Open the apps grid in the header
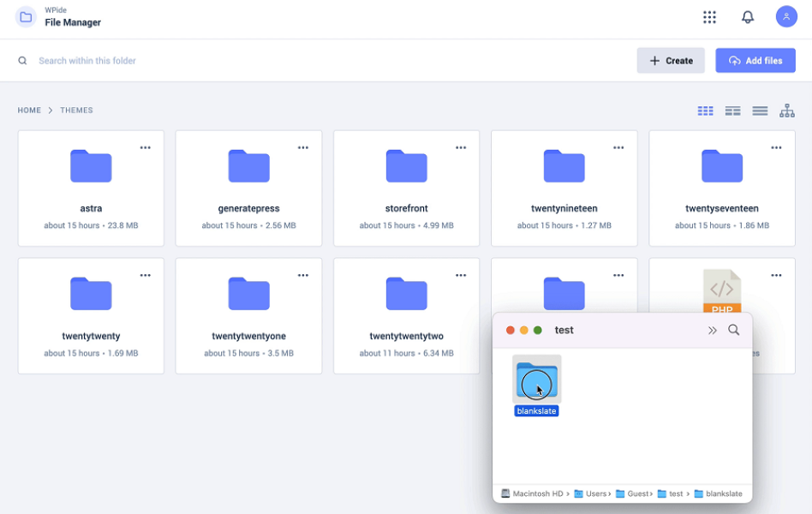Viewport: 812px width, 514px height. (x=709, y=16)
